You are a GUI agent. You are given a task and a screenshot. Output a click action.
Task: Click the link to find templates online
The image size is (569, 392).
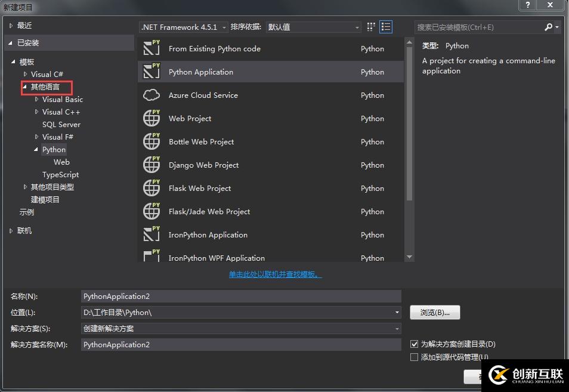pos(276,274)
